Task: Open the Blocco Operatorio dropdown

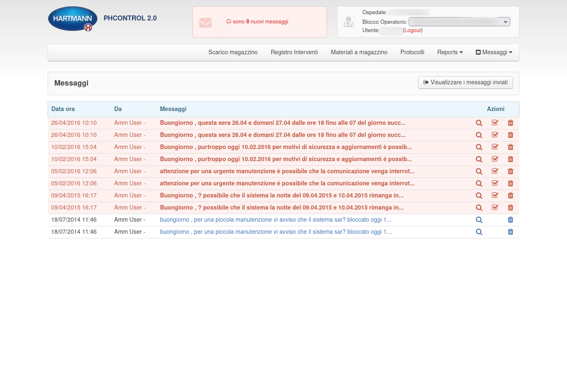Action: tap(459, 22)
